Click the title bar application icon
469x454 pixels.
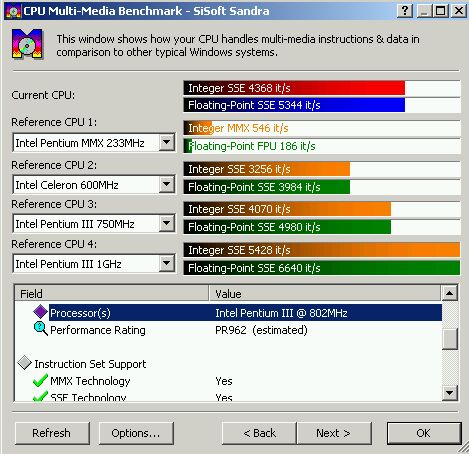[x=13, y=11]
